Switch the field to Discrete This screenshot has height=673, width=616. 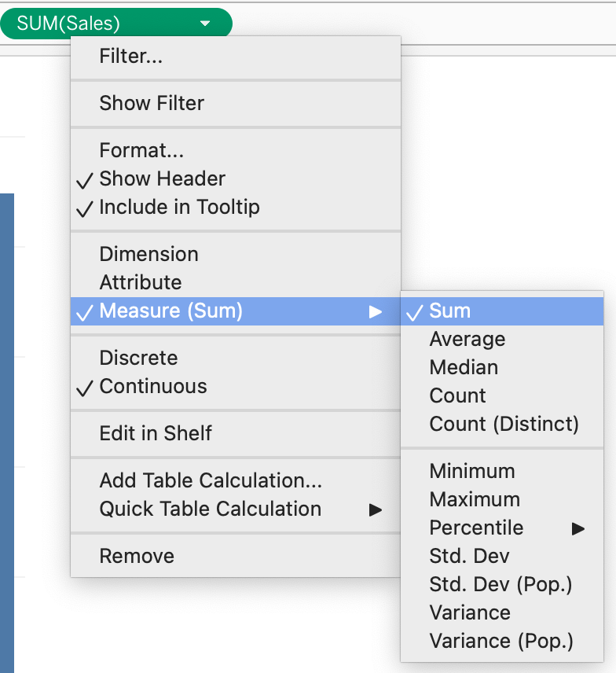[x=138, y=358]
